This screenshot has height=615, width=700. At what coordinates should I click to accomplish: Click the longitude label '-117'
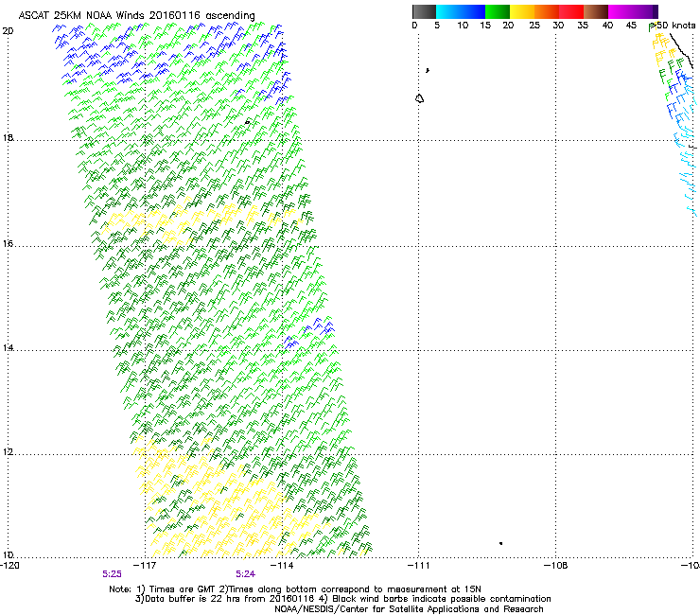point(146,565)
